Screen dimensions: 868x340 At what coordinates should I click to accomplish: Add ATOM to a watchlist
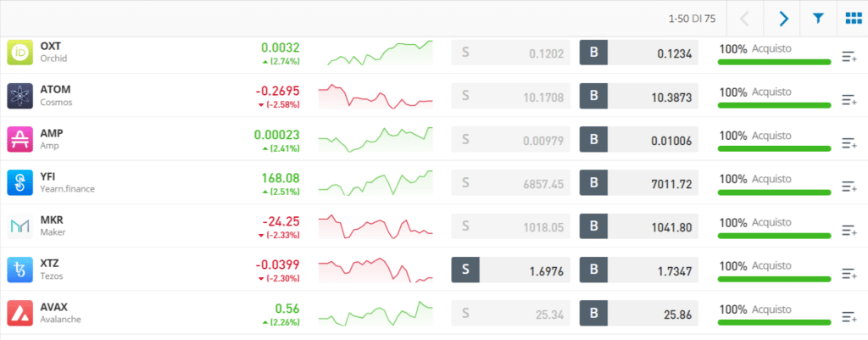coord(849,100)
